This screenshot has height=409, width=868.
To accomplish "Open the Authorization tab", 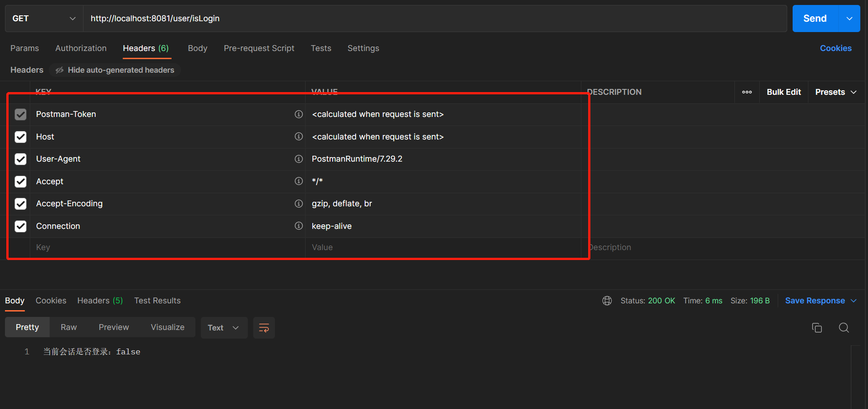I will point(81,48).
